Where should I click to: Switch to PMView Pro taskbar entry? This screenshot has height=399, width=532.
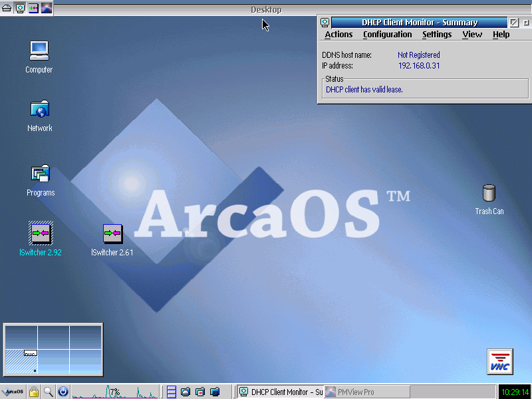(x=366, y=392)
